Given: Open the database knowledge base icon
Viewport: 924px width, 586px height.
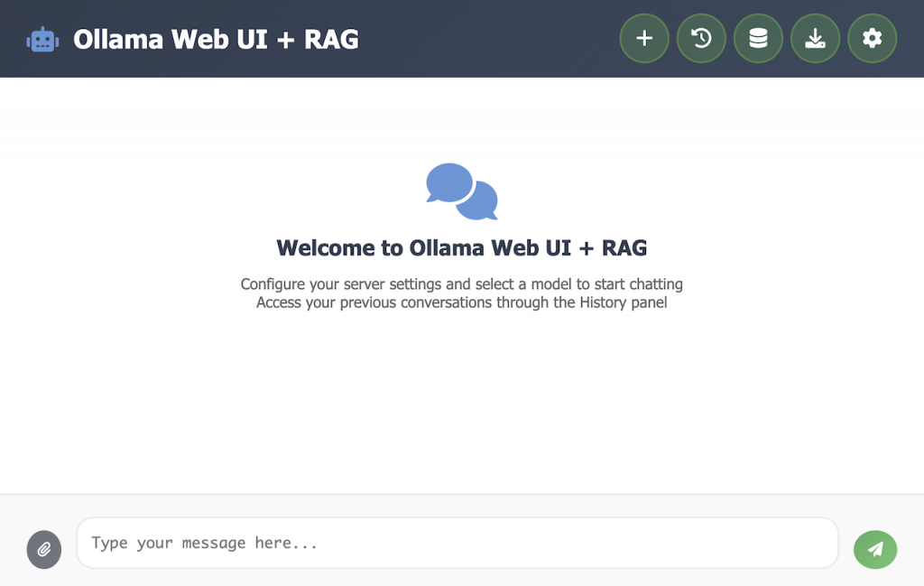Looking at the screenshot, I should click(758, 38).
